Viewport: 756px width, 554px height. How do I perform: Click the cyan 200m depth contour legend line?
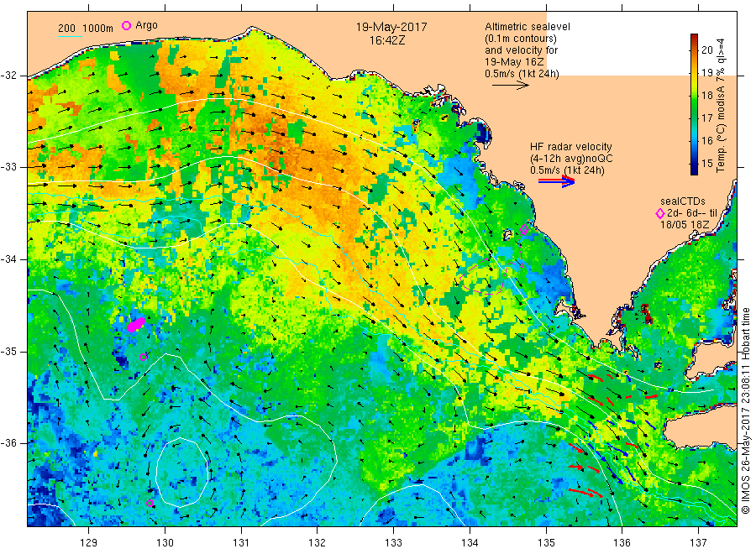point(71,35)
